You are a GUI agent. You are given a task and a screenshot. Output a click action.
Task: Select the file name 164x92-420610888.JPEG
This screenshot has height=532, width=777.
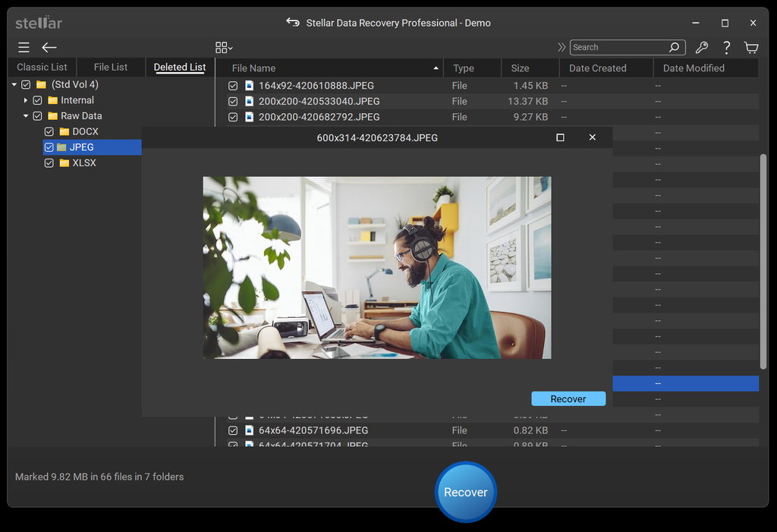point(316,86)
